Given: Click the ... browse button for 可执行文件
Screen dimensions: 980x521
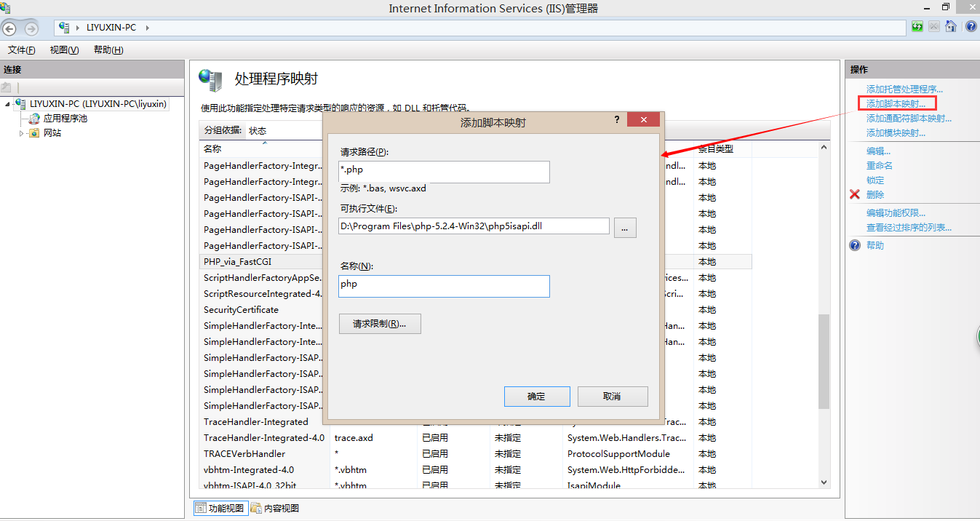Looking at the screenshot, I should (625, 226).
